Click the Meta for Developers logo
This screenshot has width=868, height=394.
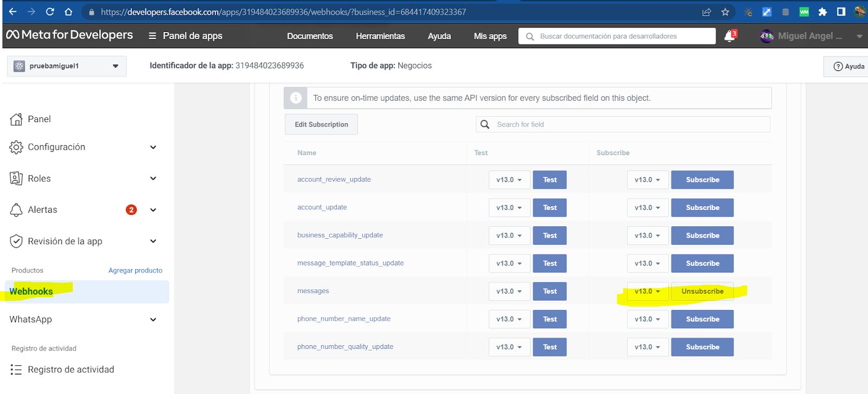point(69,35)
